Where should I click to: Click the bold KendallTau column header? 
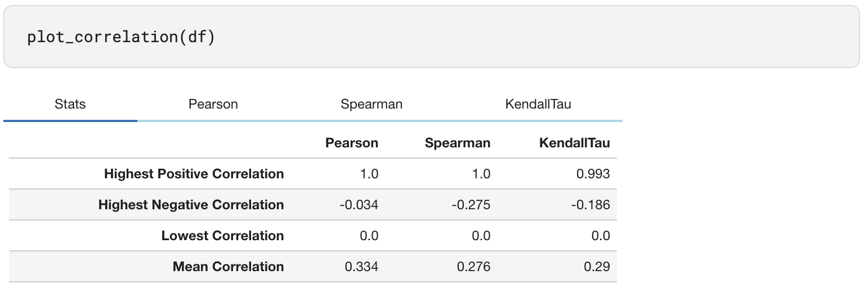pos(574,143)
